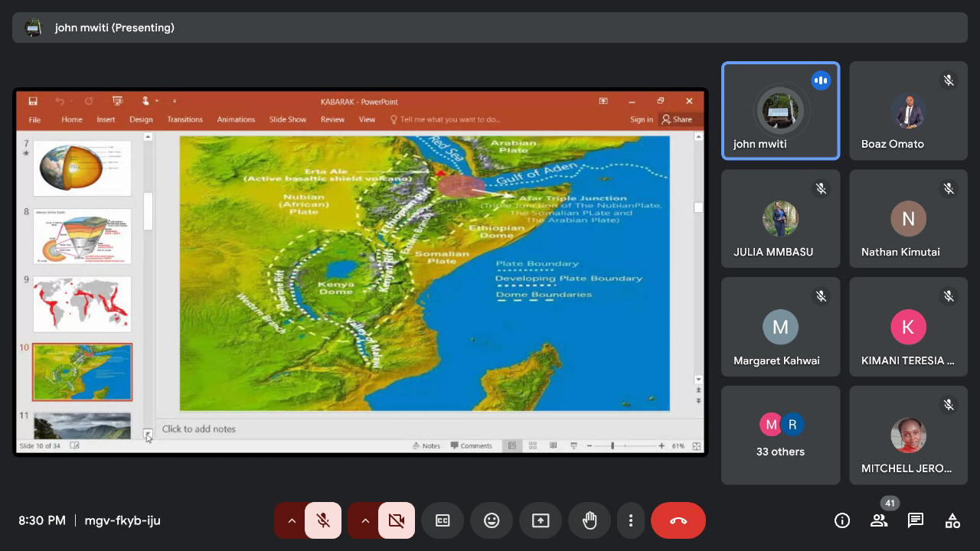Screen dimensions: 980x551
Task: Click the three-dot more options icon
Action: tap(631, 520)
